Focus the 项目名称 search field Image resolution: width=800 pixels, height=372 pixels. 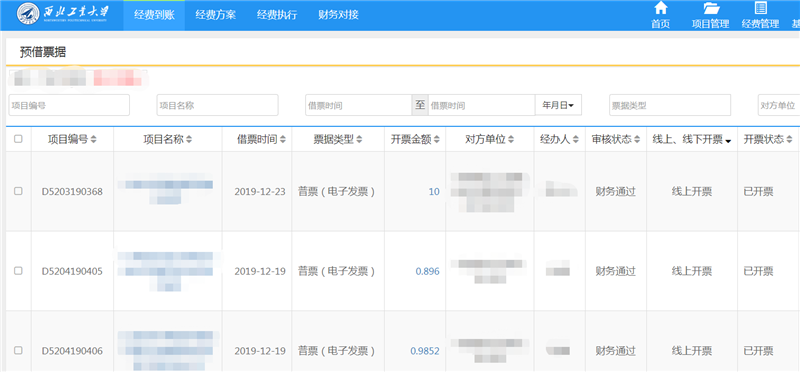click(217, 105)
